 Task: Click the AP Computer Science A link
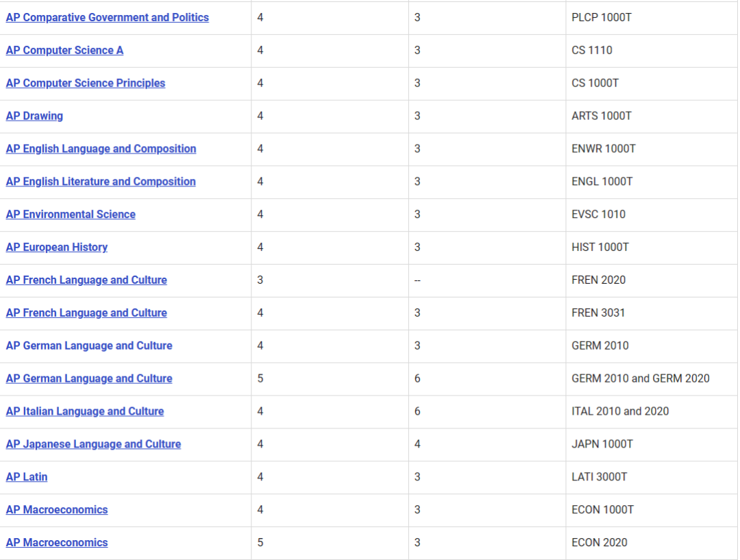(64, 51)
